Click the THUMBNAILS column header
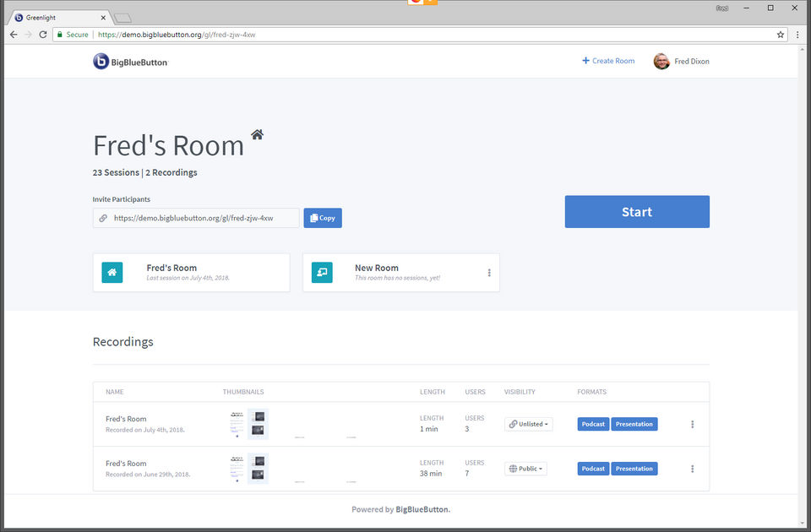811x532 pixels. pyautogui.click(x=243, y=392)
